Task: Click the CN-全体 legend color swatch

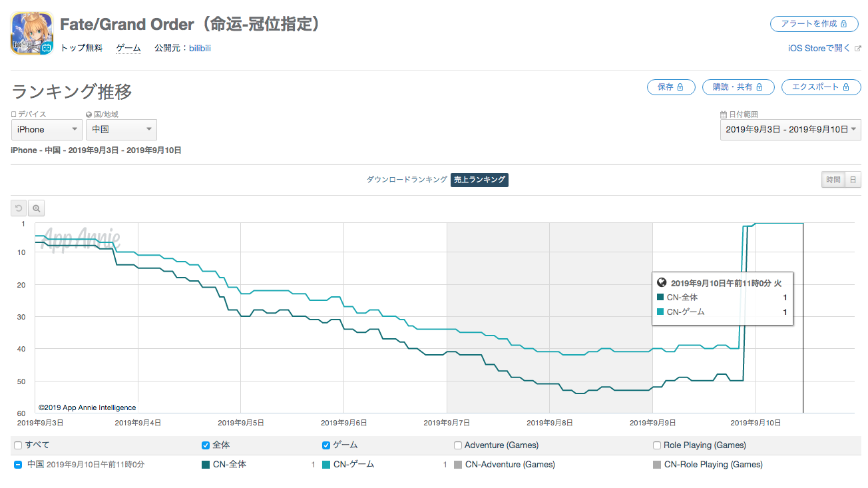Action: tap(206, 465)
